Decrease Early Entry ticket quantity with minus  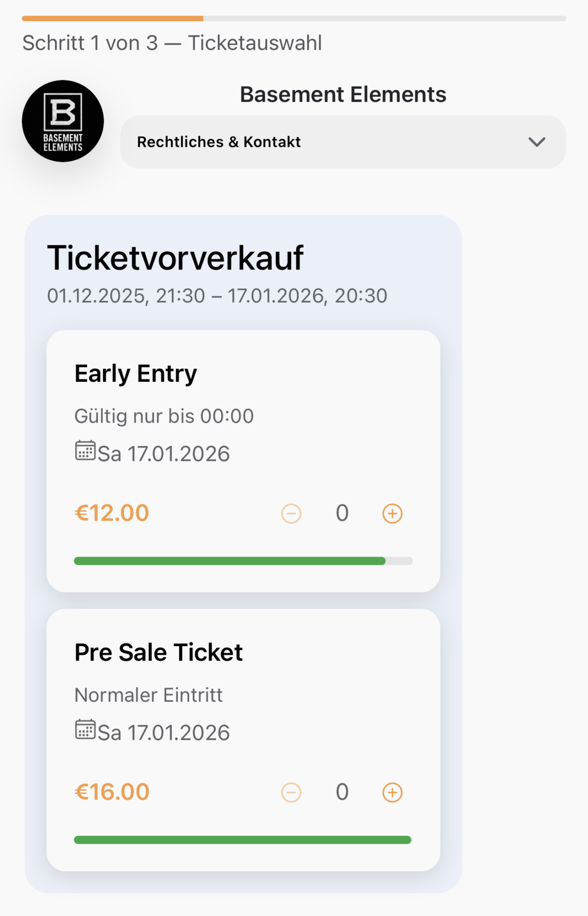point(291,513)
